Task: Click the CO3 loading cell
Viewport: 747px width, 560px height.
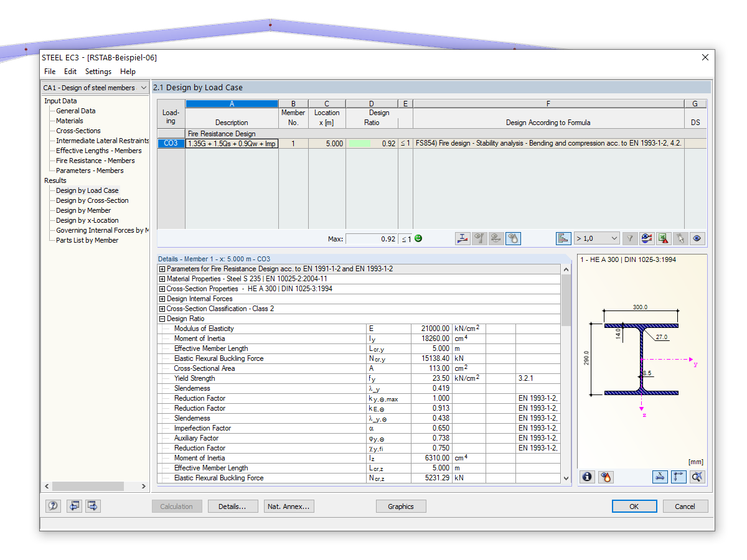Action: click(x=171, y=143)
